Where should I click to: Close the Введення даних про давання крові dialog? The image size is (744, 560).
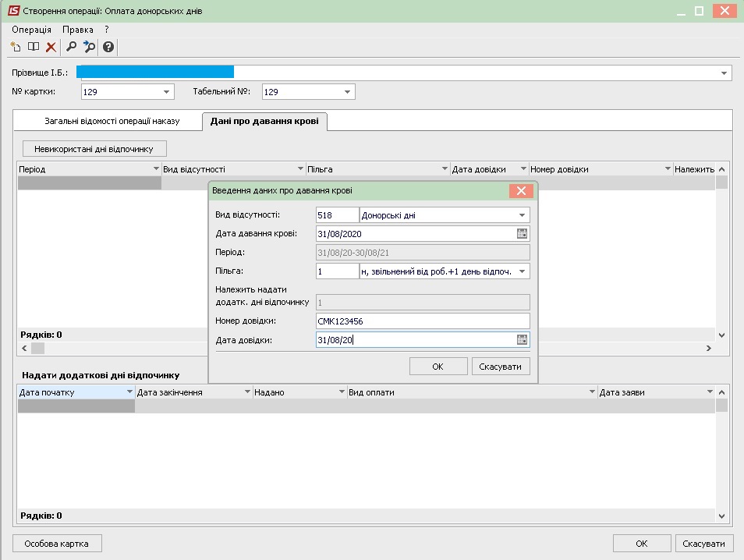(x=521, y=191)
